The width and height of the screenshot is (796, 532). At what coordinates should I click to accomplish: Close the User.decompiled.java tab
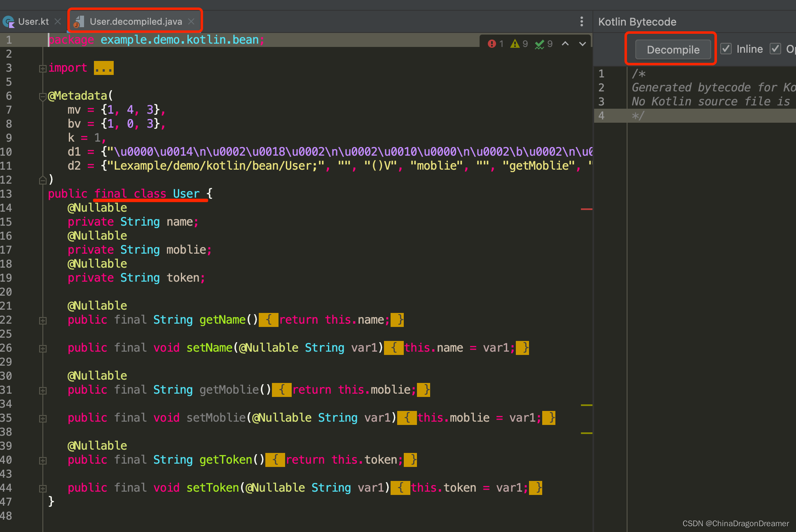coord(191,21)
